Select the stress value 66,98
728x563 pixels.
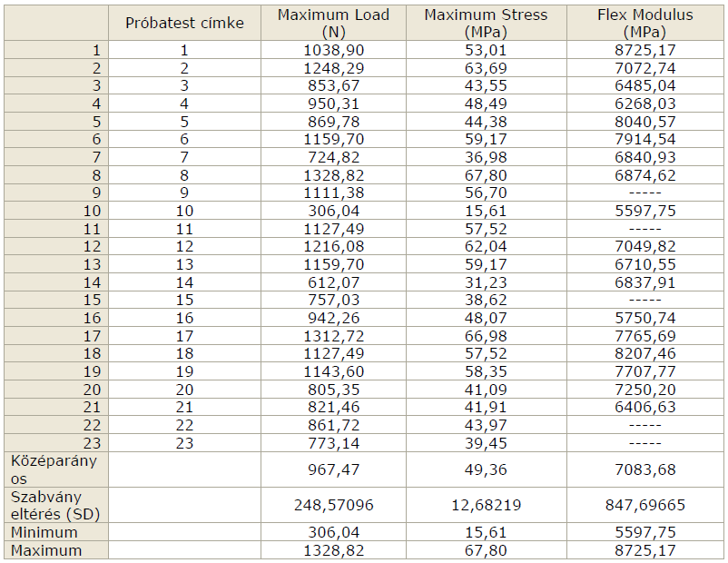[486, 336]
